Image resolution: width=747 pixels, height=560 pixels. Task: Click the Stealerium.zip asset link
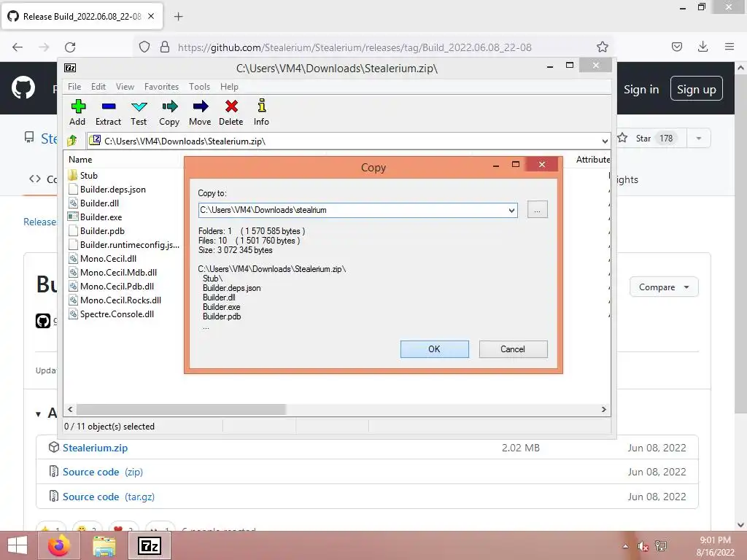(x=96, y=448)
